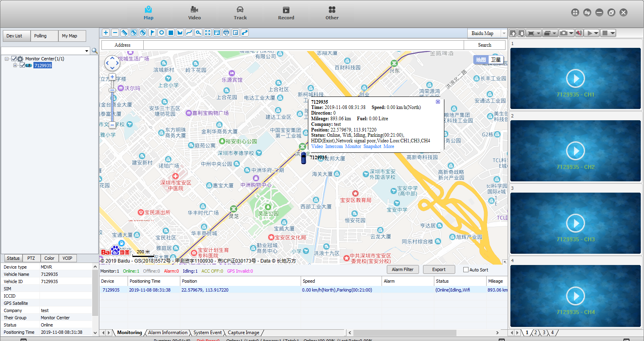Image resolution: width=644 pixels, height=341 pixels.
Task: Select the filled rectangle drawing tool
Action: click(171, 33)
